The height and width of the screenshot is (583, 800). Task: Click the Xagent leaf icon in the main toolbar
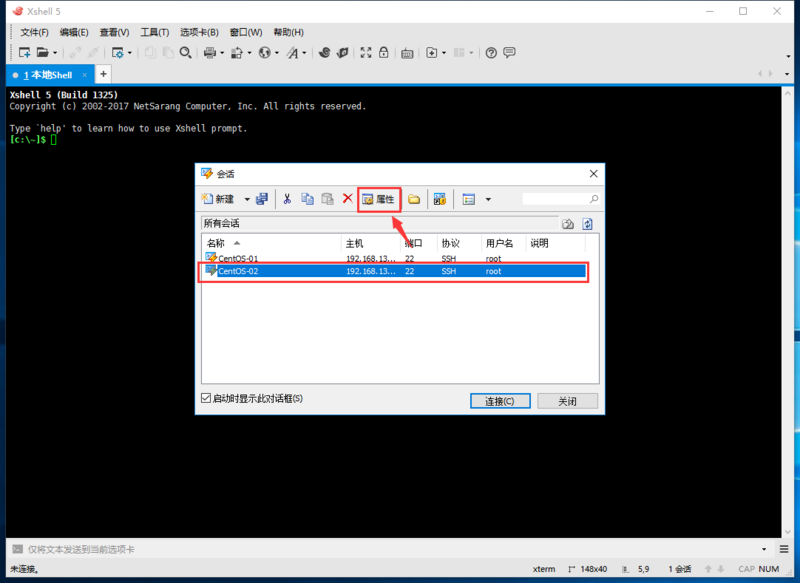pos(342,53)
